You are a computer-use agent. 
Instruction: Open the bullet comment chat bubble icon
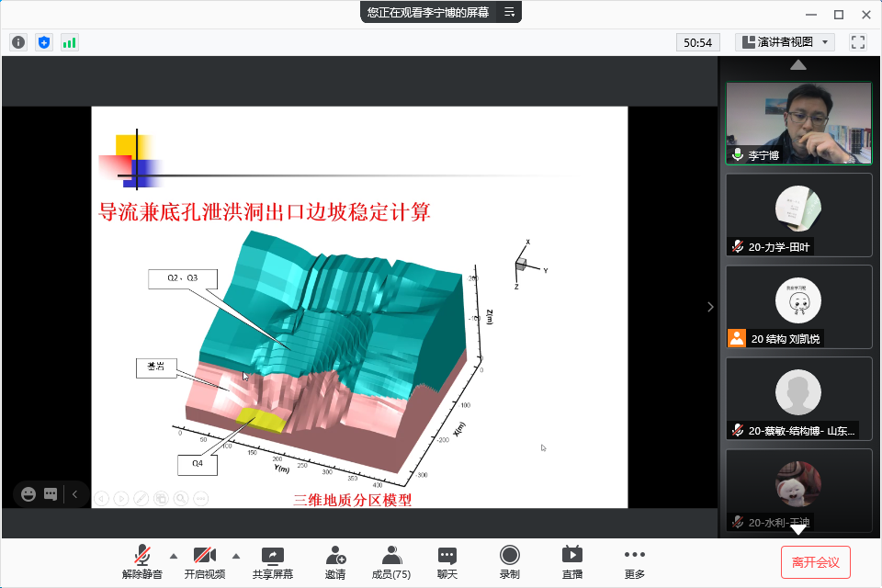[x=51, y=494]
